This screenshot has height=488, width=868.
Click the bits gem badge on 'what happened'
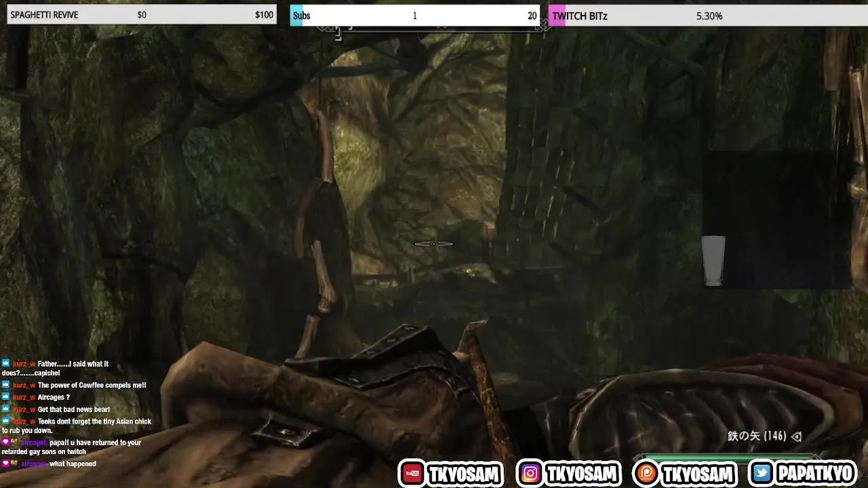tap(5, 464)
